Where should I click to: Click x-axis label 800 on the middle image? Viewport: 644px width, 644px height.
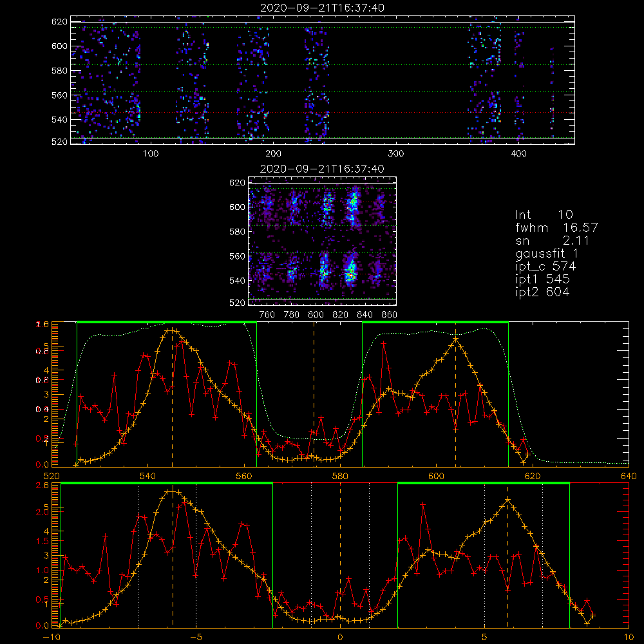click(x=316, y=315)
